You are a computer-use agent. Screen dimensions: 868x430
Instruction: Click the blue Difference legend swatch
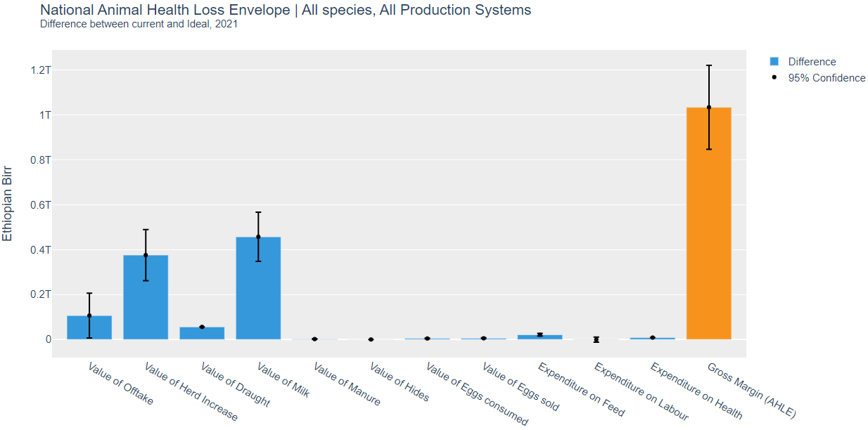tap(774, 61)
